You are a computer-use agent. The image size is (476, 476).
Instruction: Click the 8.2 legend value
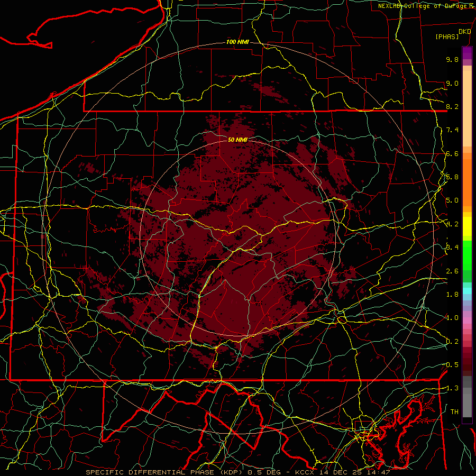point(452,106)
